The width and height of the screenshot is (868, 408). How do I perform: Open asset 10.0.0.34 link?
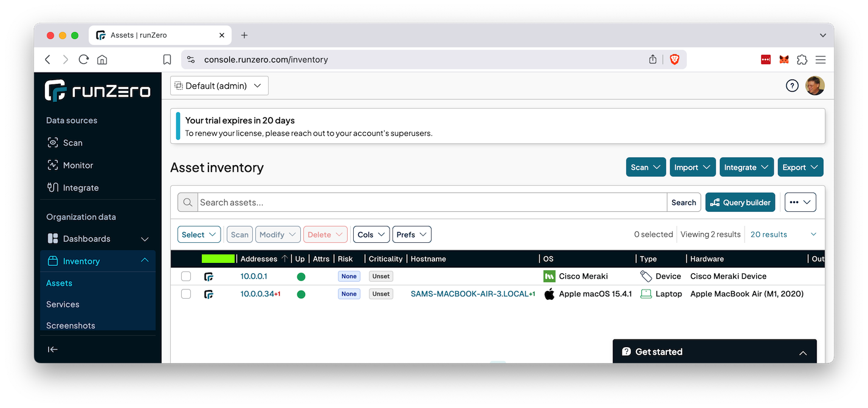[257, 294]
